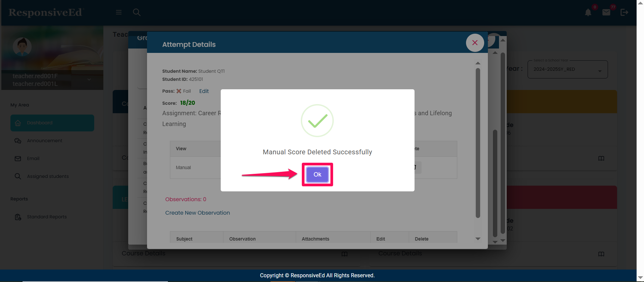Screen dimensions: 644x282
Task: Open Assigned students in sidebar
Action: [47, 177]
